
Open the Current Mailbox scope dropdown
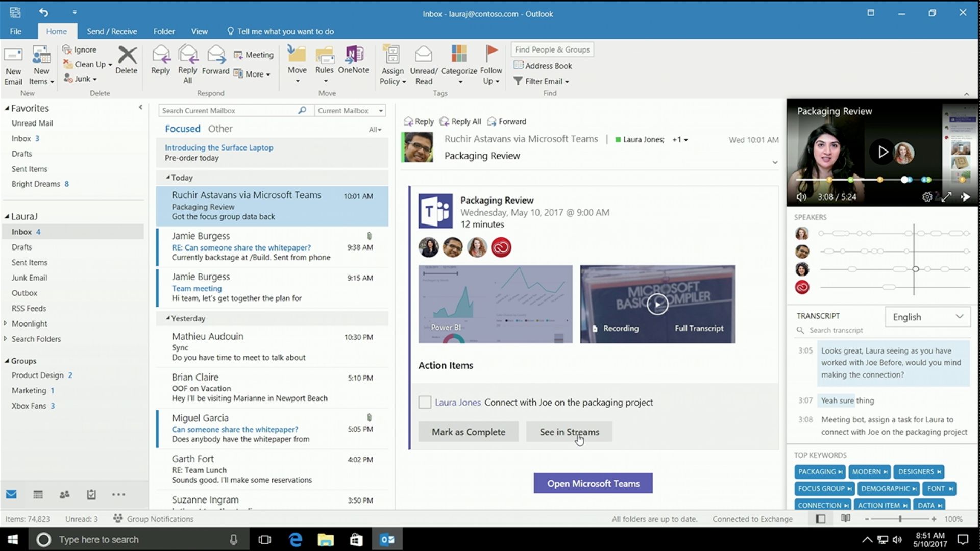350,111
